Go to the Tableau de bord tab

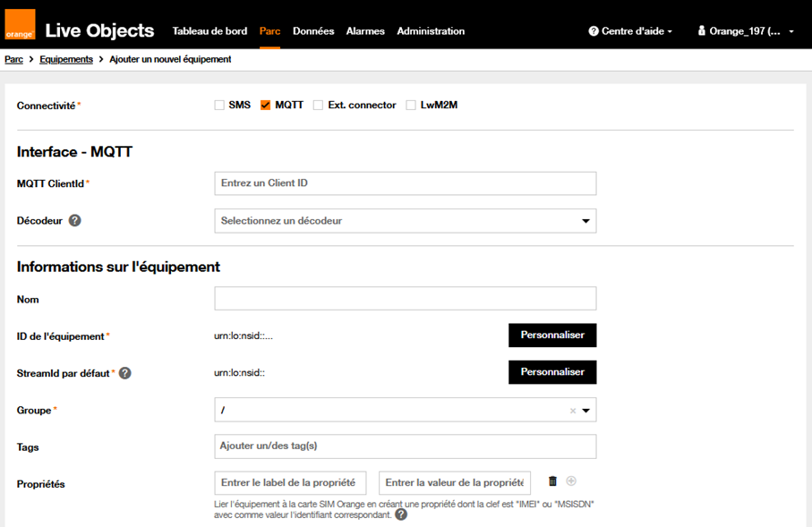(x=209, y=31)
